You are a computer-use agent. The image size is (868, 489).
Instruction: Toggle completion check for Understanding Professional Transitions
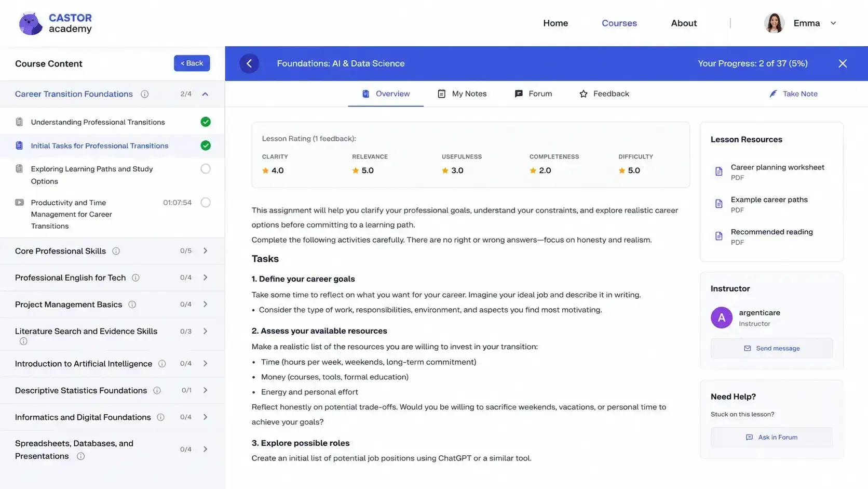point(206,122)
